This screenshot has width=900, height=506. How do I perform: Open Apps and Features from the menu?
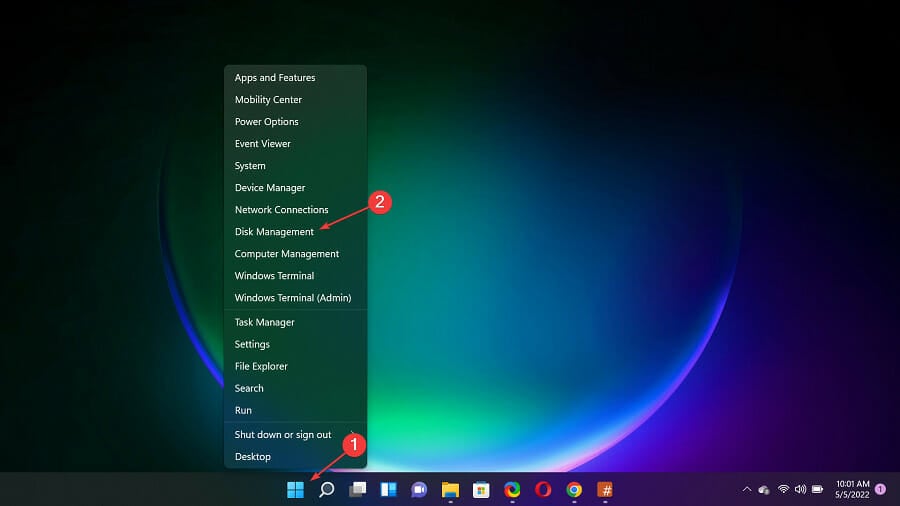coord(295,77)
